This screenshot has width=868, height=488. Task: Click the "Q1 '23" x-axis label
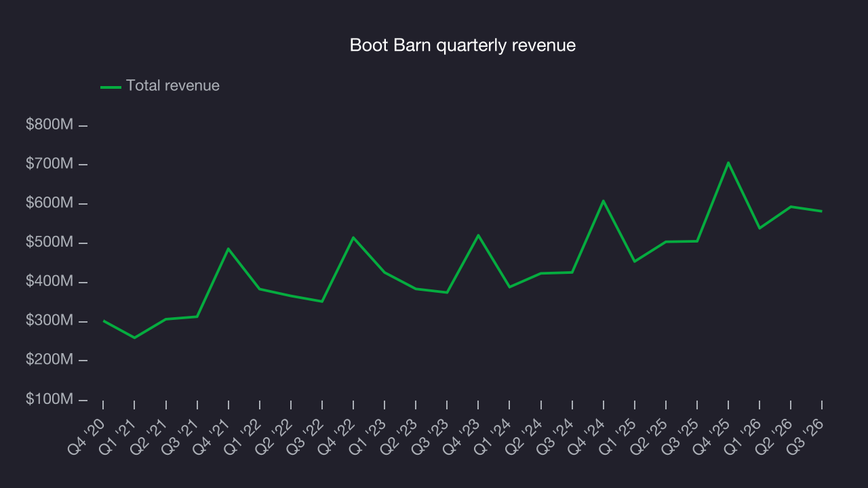pyautogui.click(x=368, y=436)
